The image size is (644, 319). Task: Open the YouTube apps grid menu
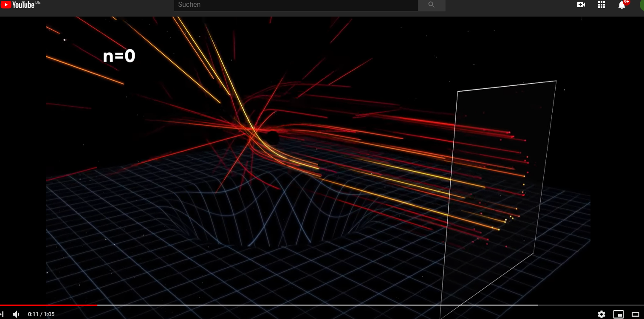tap(601, 5)
